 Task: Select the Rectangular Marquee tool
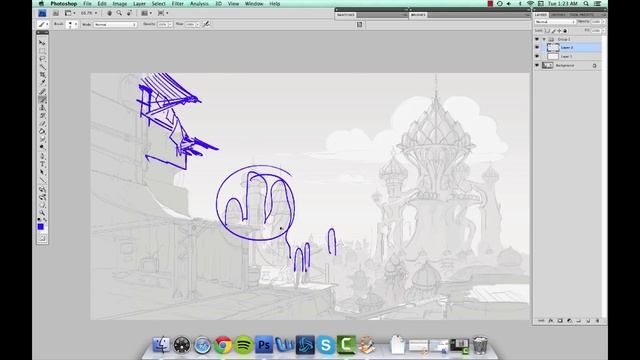click(42, 51)
